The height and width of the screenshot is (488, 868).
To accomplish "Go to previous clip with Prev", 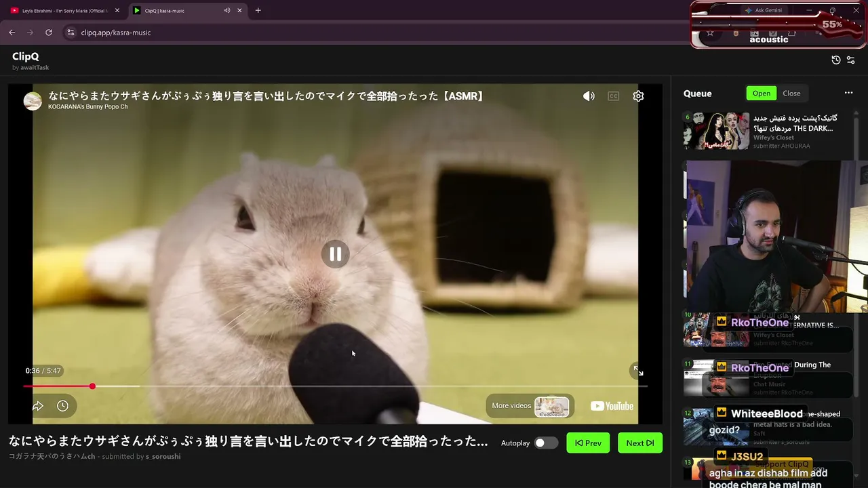I will (x=588, y=443).
